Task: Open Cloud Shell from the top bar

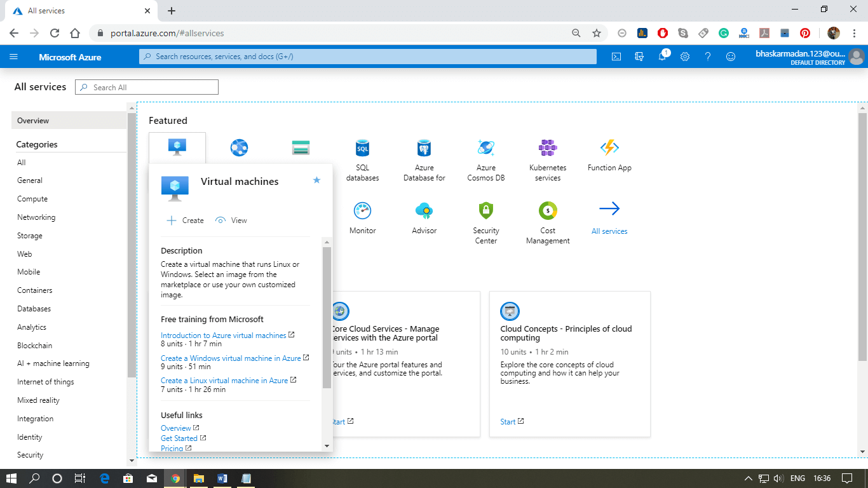Action: pyautogui.click(x=616, y=57)
